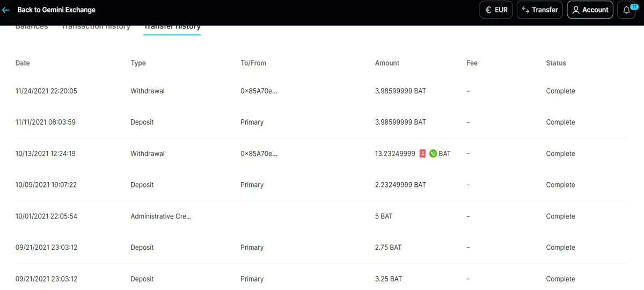This screenshot has height=290, width=644.
Task: Click amount 2.23249999 BAT
Action: [x=400, y=185]
